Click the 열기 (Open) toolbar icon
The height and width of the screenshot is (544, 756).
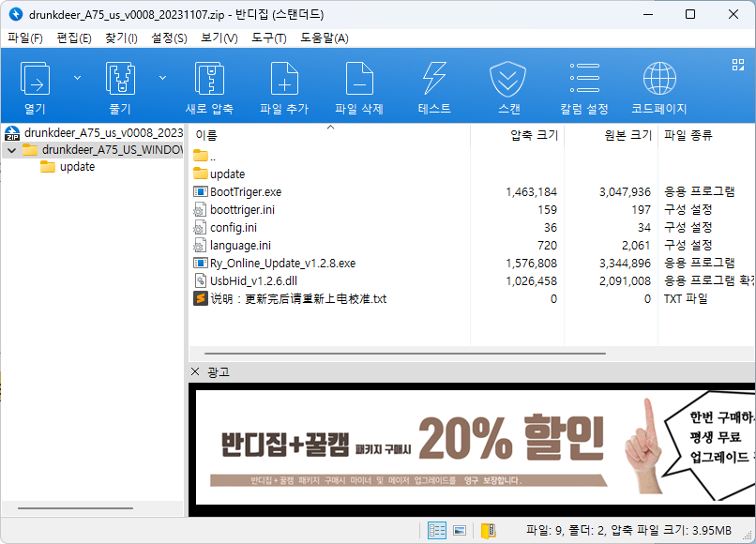[x=35, y=78]
